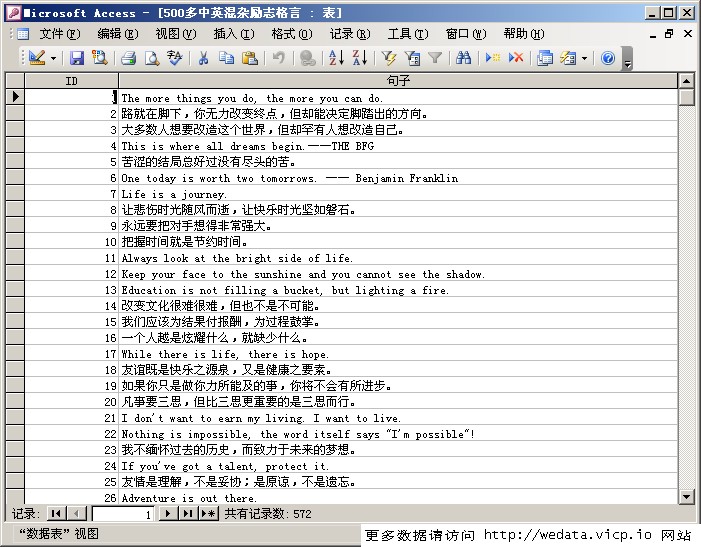This screenshot has height=547, width=701.
Task: Click cell 'While there is life, there is hope.'
Action: 398,354
